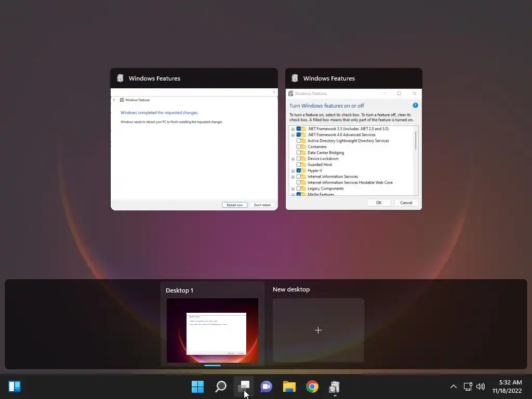Open the Widgets panel icon

coord(15,387)
